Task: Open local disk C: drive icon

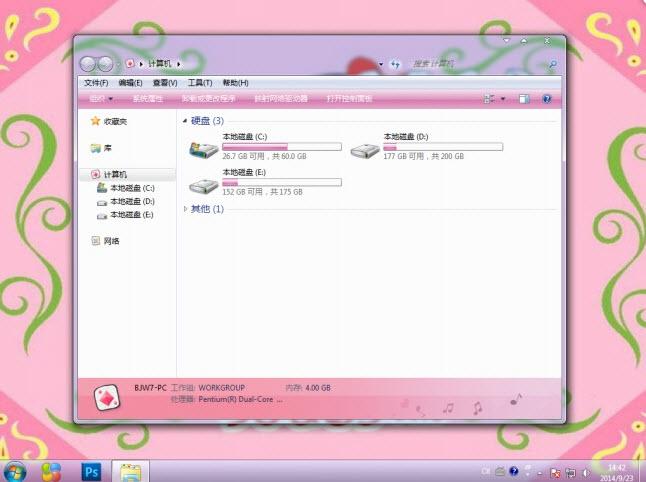Action: pos(204,150)
